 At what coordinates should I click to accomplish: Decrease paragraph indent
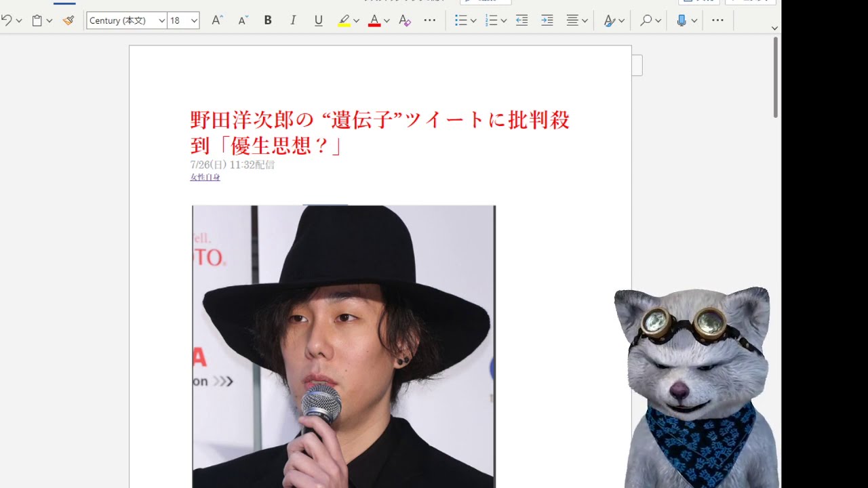[521, 20]
